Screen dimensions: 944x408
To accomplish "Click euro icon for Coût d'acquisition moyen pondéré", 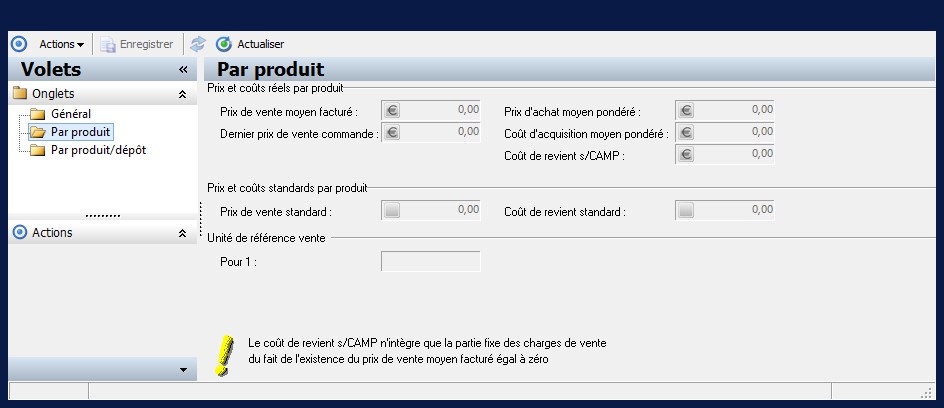I will pyautogui.click(x=686, y=132).
